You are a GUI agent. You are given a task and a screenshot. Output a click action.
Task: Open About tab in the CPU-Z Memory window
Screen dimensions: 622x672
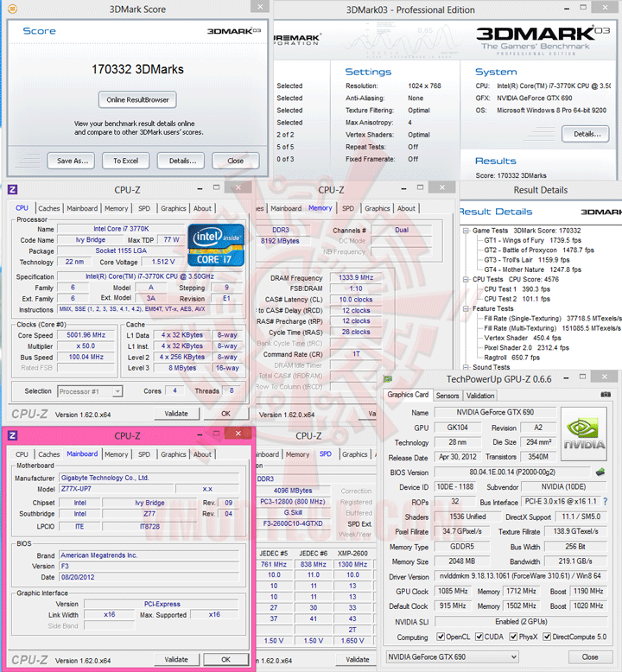(406, 208)
